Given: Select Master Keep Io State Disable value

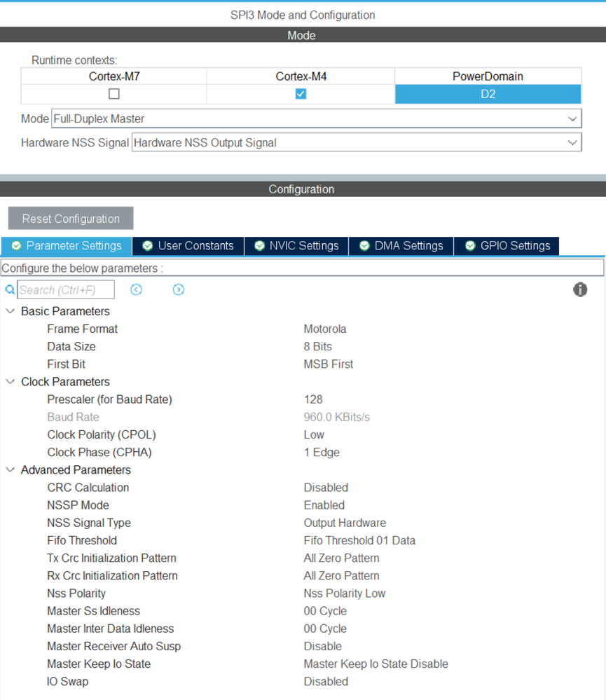Looking at the screenshot, I should click(376, 664).
